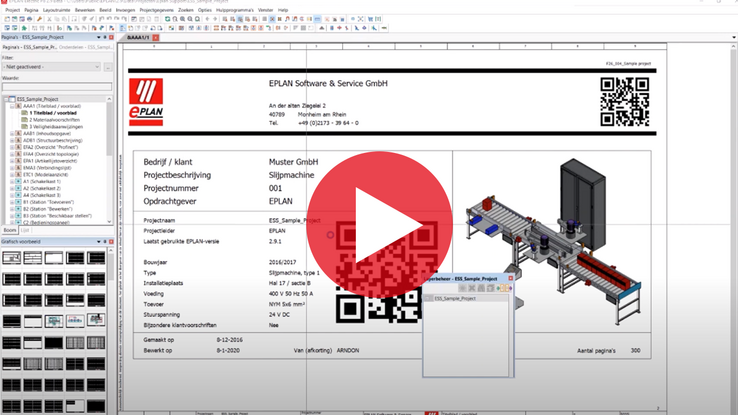Click the highlighted page-list icon in second toolbar
Viewport: 738px width, 415px height.
(x=122, y=28)
